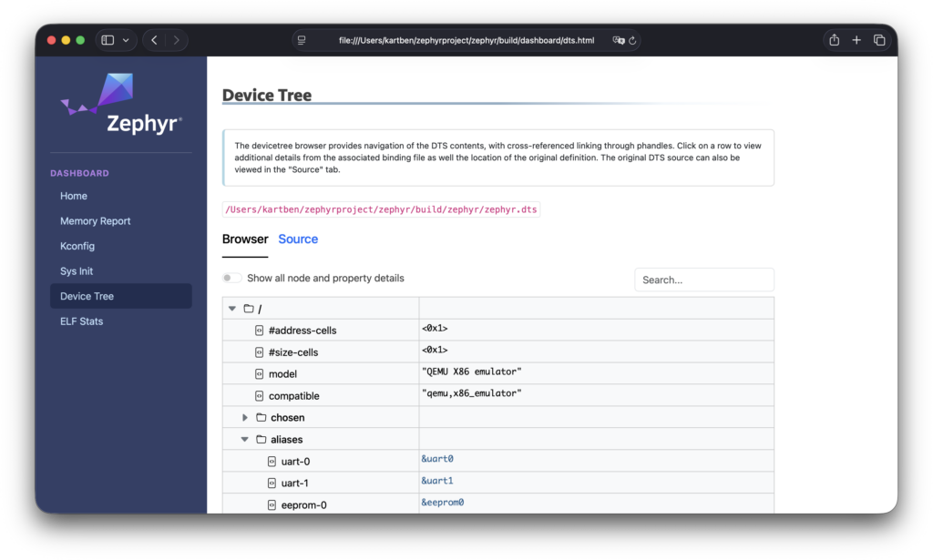Reload the page with refresh icon
The image size is (933, 560).
coord(632,40)
